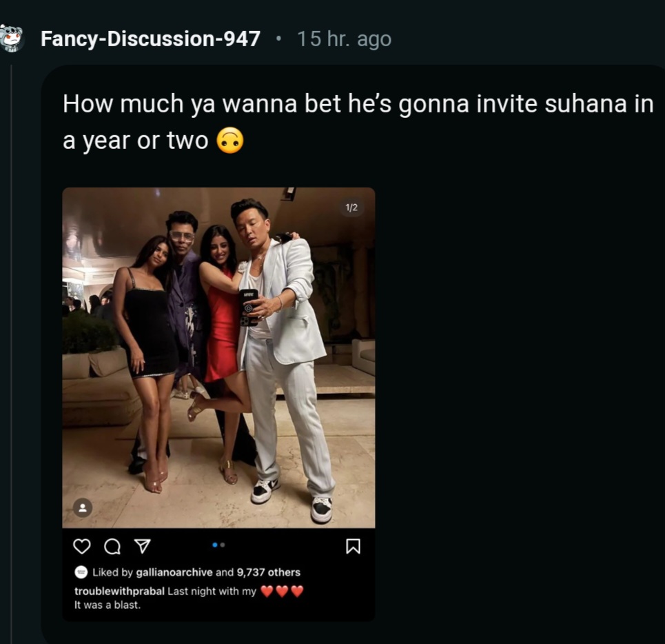The image size is (665, 644).
Task: Show tagged people icon on the photo
Action: [82, 508]
